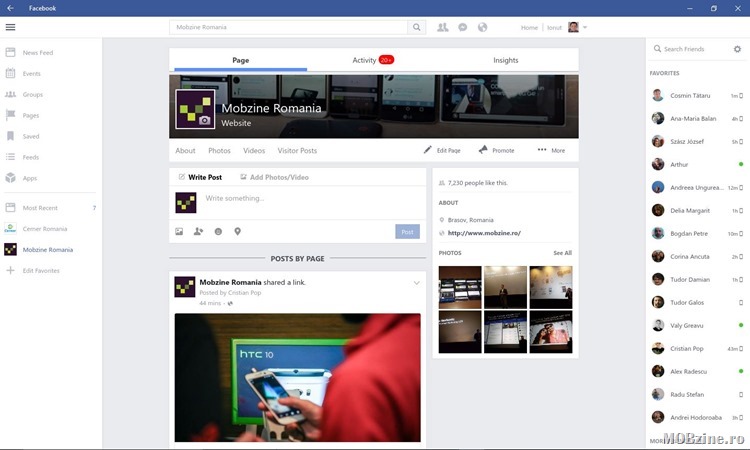Screen dimensions: 750x450
Task: Open the messages icon
Action: click(463, 27)
